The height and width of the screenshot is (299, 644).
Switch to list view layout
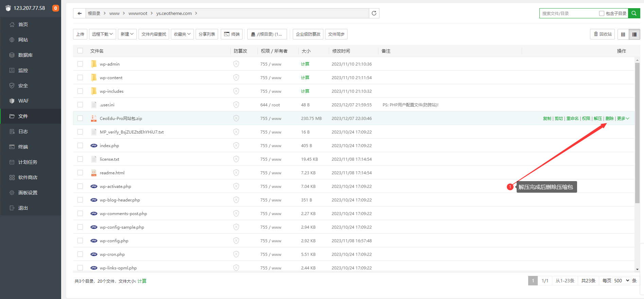point(634,34)
